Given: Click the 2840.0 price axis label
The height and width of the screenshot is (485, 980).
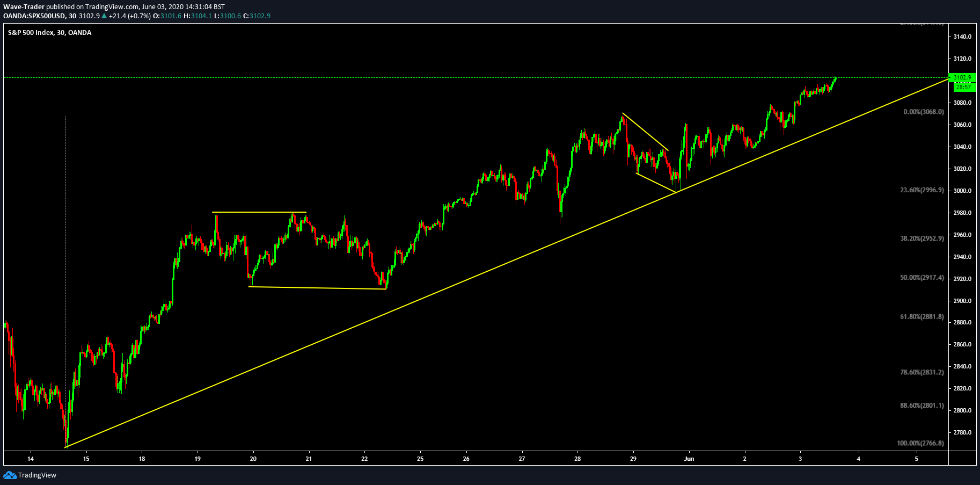Looking at the screenshot, I should point(963,366).
